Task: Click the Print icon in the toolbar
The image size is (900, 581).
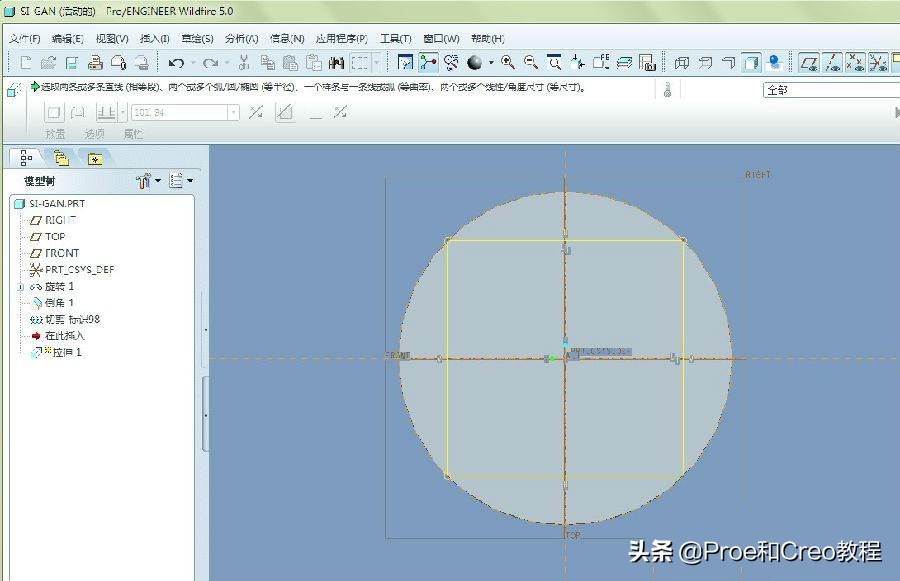Action: (x=95, y=63)
